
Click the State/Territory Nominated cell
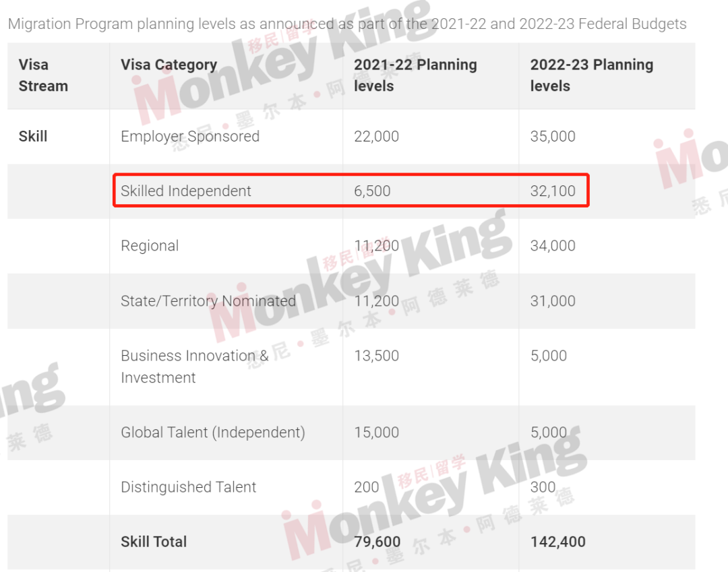pos(208,300)
